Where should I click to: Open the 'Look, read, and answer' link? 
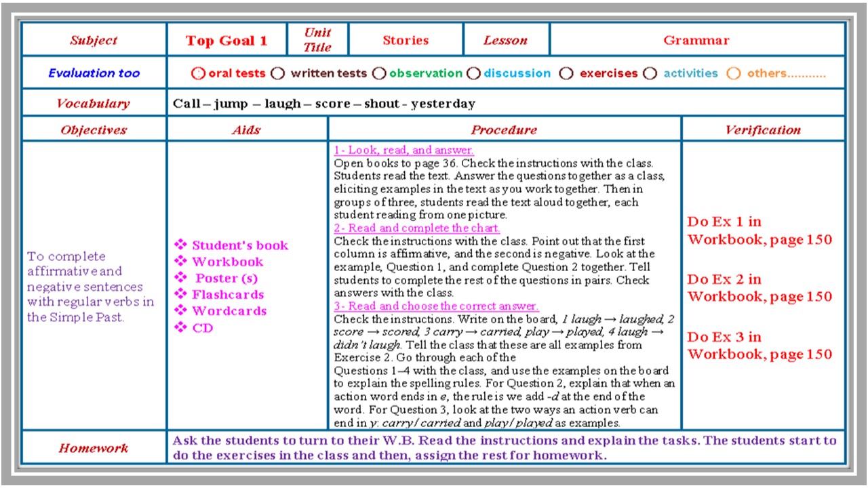[403, 150]
